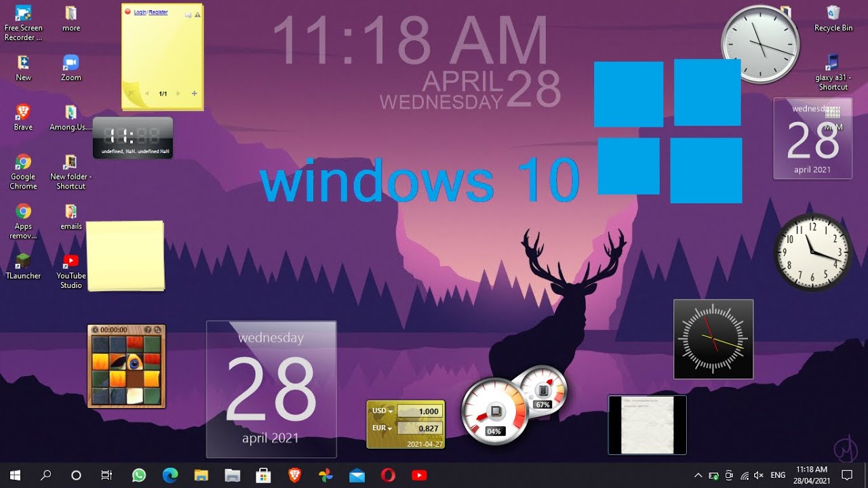Click the white puzzle tile
This screenshot has width=868, height=488.
pos(136,395)
